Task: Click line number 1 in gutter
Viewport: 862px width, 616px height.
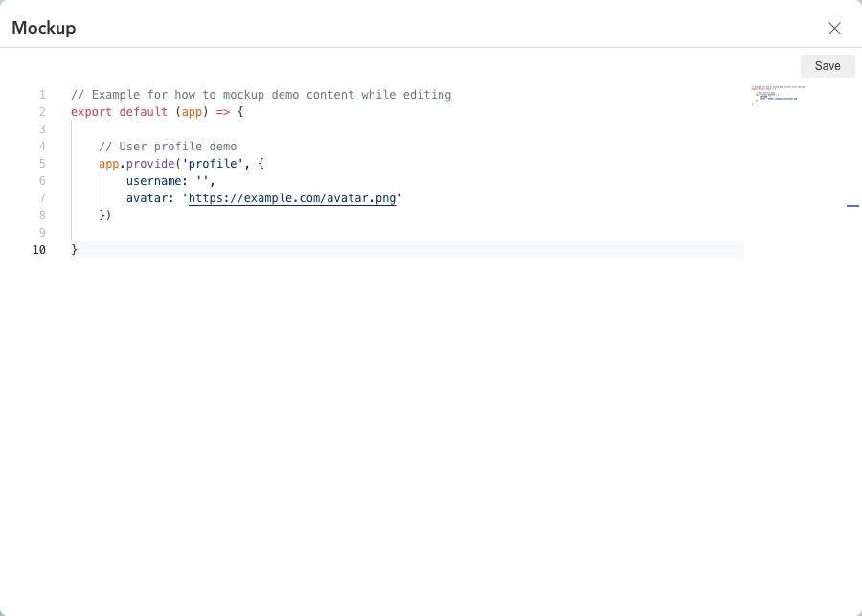Action: (x=42, y=95)
